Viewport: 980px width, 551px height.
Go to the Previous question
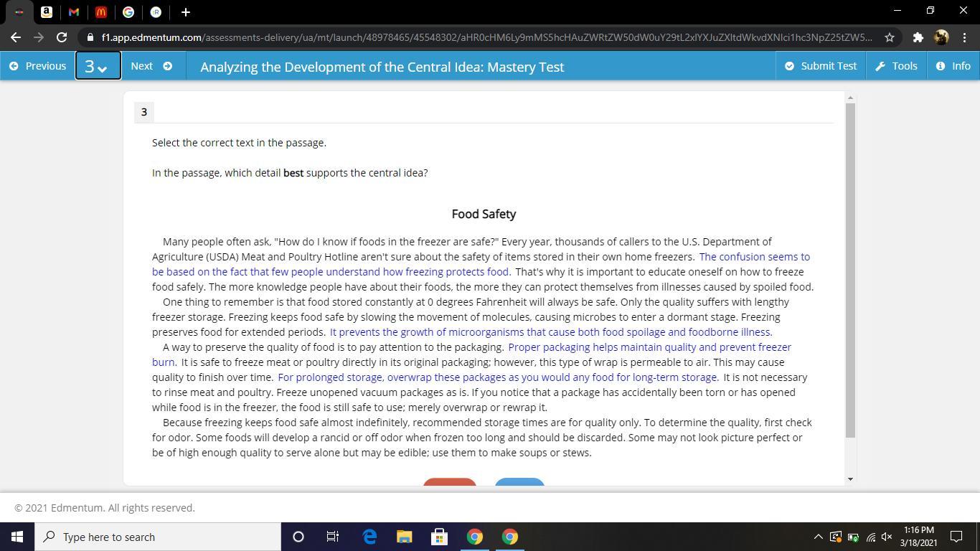click(x=37, y=66)
